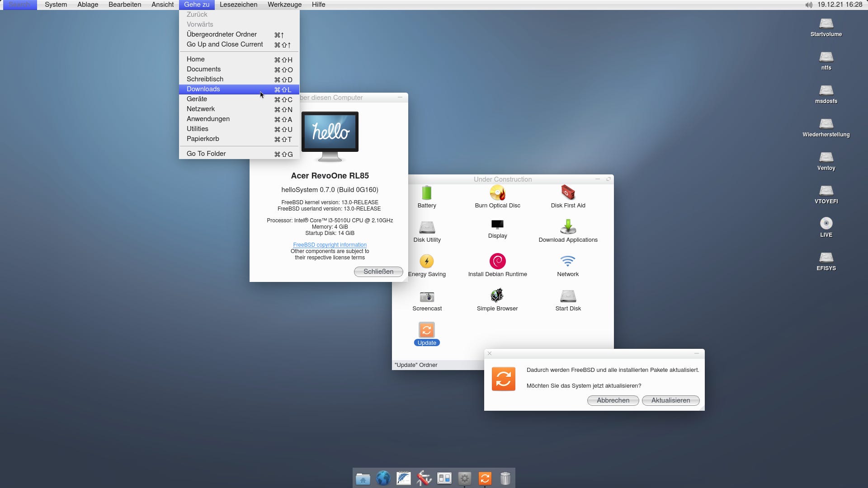Open the Trash from the dock
868x488 pixels.
click(x=505, y=478)
